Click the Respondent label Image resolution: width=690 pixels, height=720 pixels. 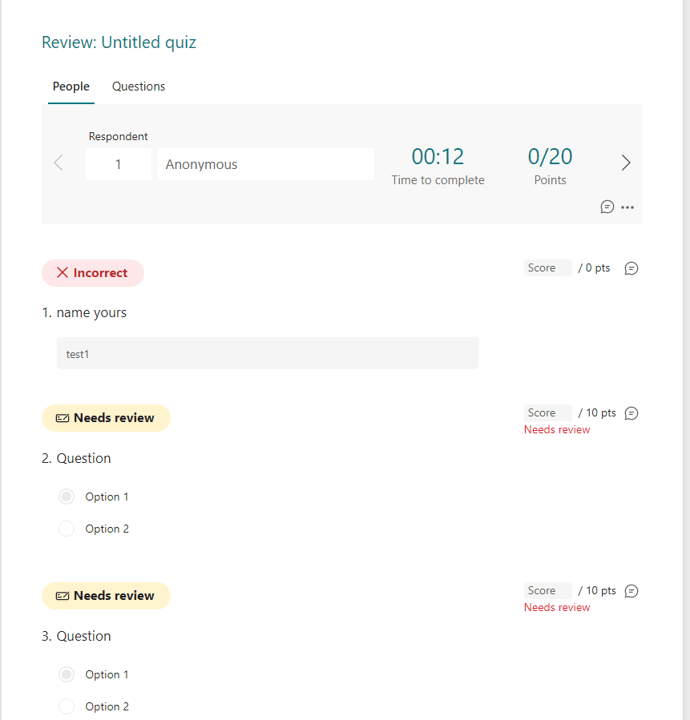pos(118,136)
